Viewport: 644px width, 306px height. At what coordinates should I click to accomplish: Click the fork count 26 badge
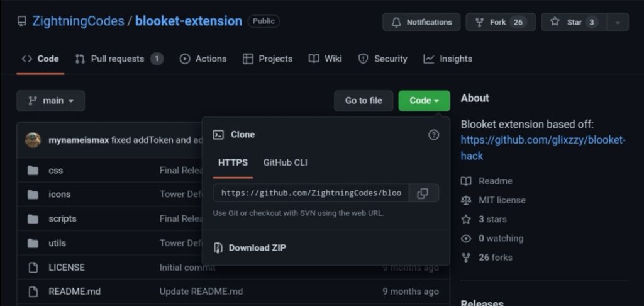[518, 22]
